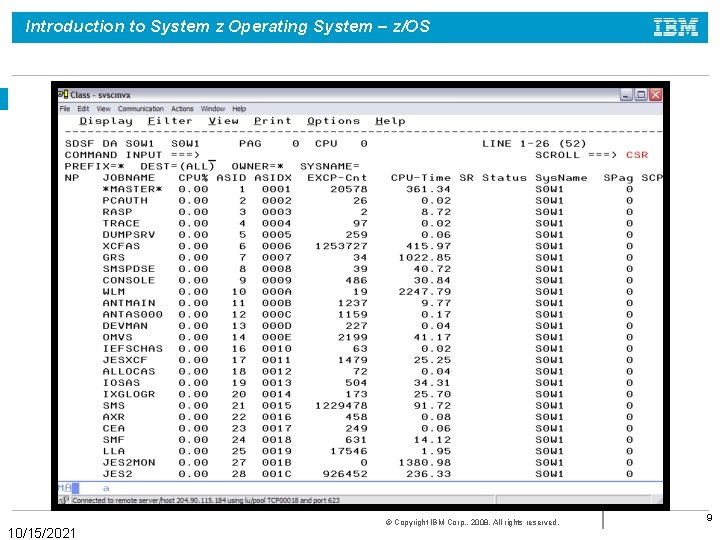Select the GRS job name
720x540 pixels.
point(114,258)
